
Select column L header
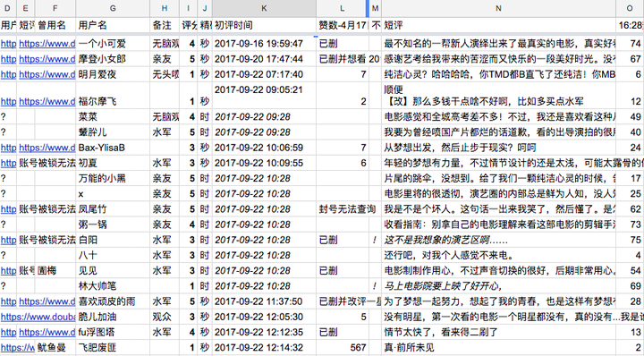point(342,8)
